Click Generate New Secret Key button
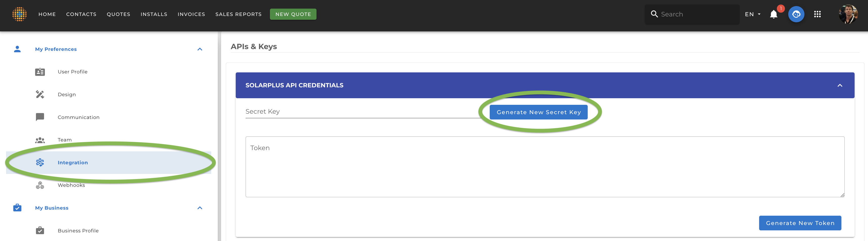868x241 pixels. point(539,112)
